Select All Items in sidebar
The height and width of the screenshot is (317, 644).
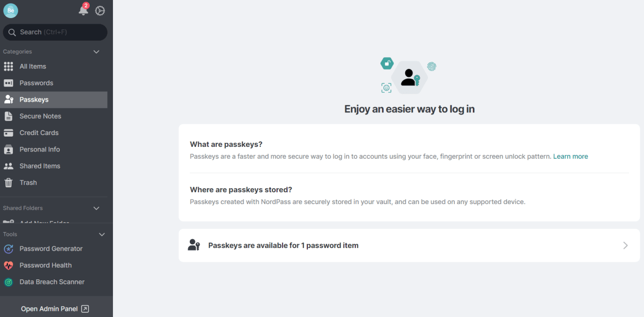[33, 66]
